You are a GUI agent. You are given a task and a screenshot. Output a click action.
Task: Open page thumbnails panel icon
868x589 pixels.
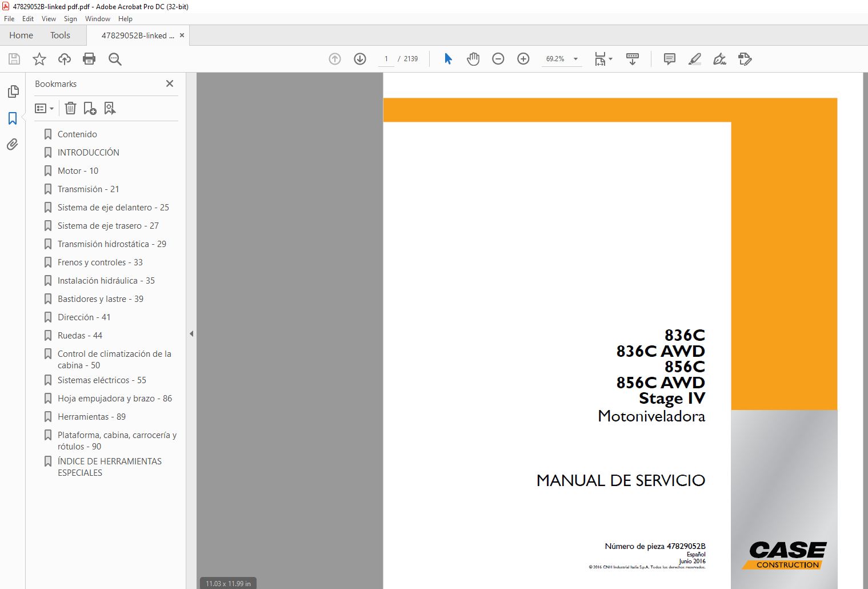pos(13,91)
